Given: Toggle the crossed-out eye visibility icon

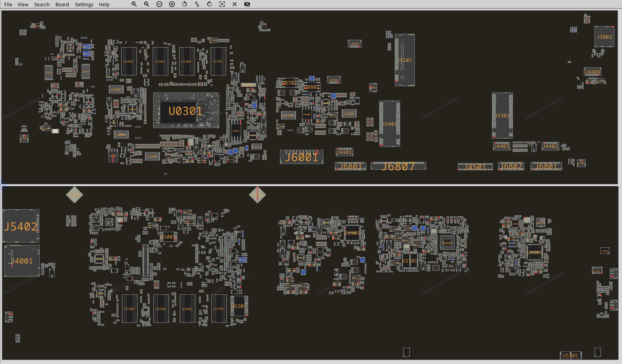Looking at the screenshot, I should pos(247,4).
